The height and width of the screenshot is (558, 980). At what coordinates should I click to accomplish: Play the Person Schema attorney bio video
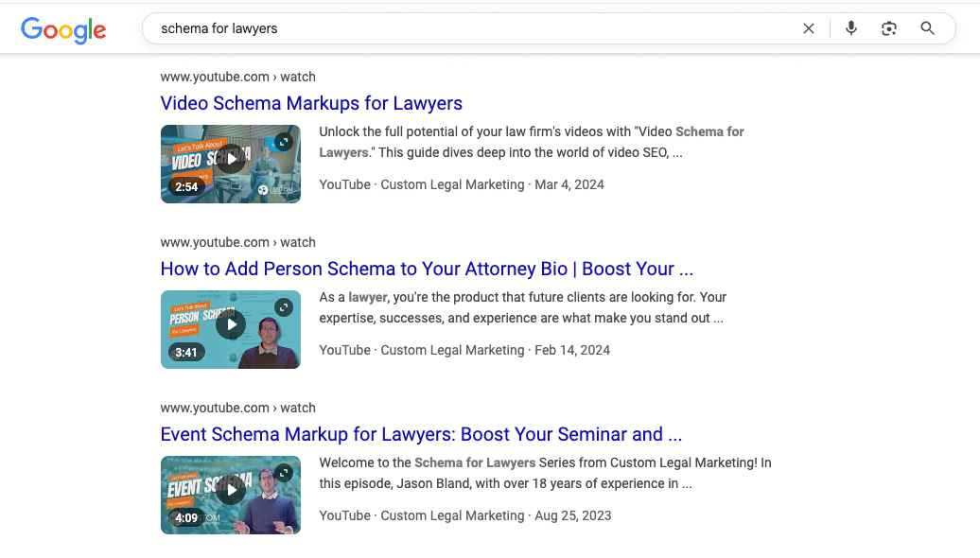[x=230, y=324]
